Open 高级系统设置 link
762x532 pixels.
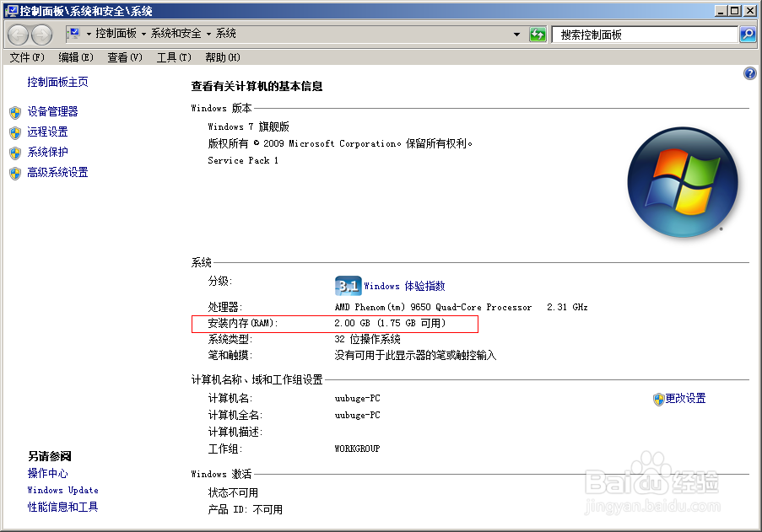click(58, 173)
